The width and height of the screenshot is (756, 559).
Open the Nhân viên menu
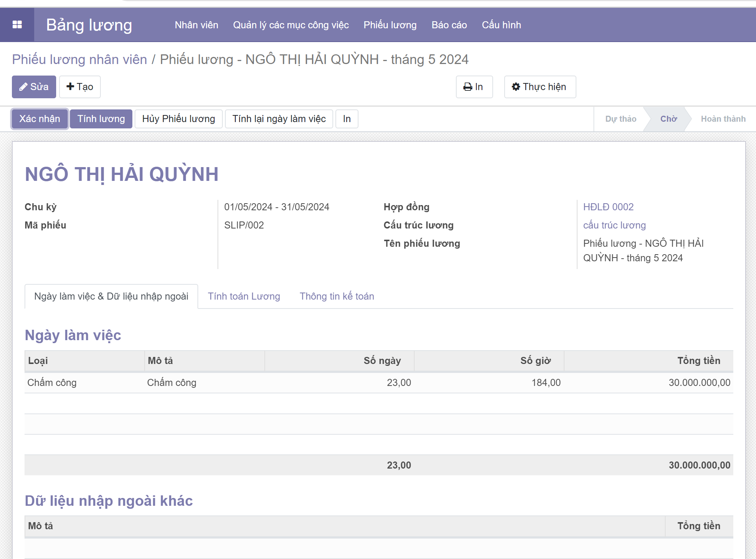point(196,25)
